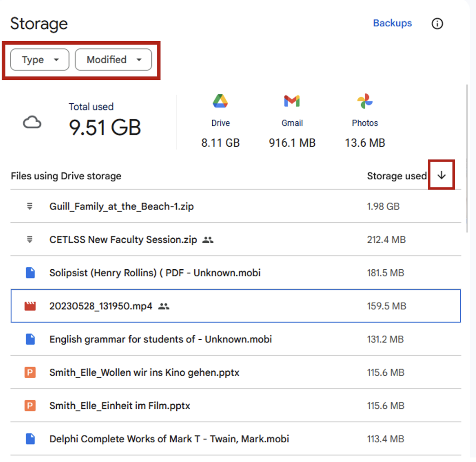Viewport: 476px width, 462px height.
Task: Select Delphi Complete Works of Mark T mobi
Action: click(x=169, y=439)
